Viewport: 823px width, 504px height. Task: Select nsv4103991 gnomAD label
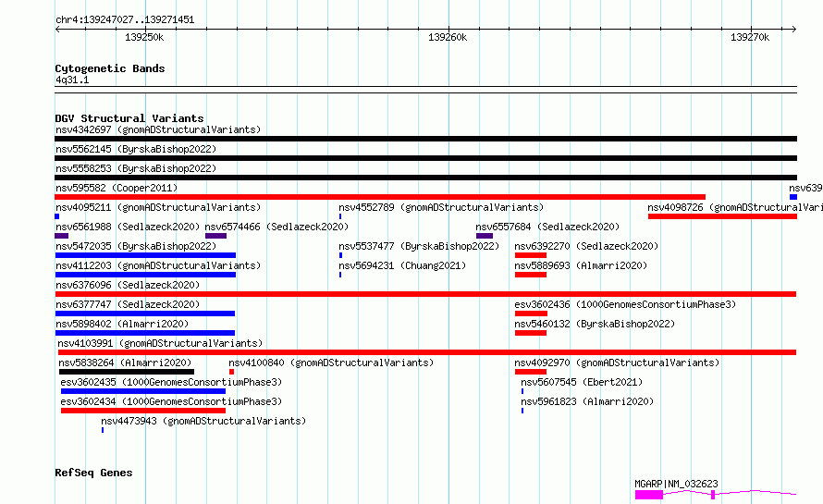(x=160, y=343)
